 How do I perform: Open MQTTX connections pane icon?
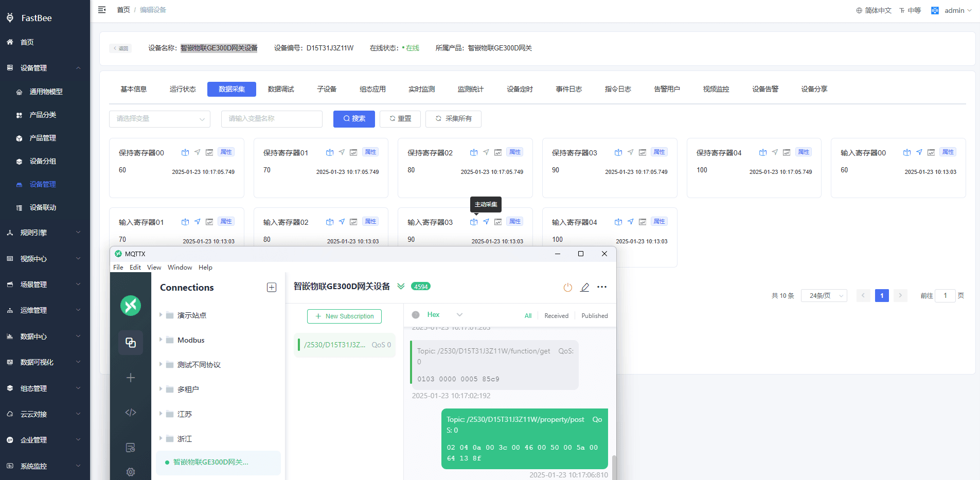131,343
